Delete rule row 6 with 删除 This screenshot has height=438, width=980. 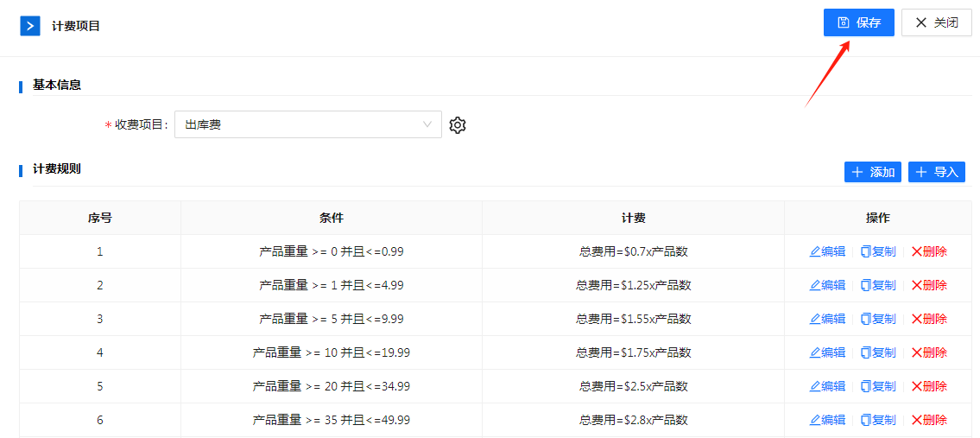pos(929,420)
